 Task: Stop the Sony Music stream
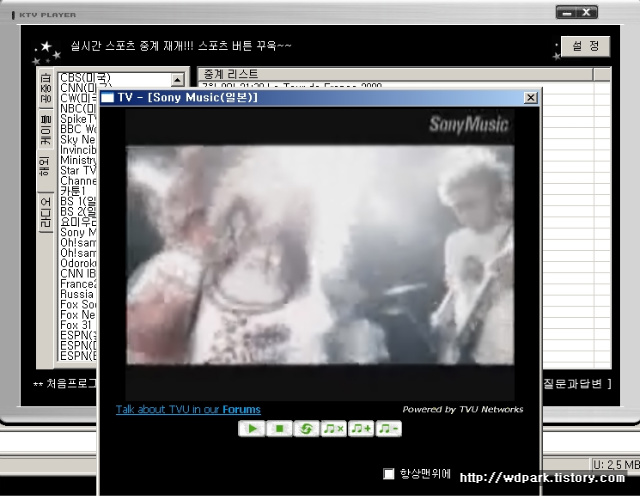[279, 429]
